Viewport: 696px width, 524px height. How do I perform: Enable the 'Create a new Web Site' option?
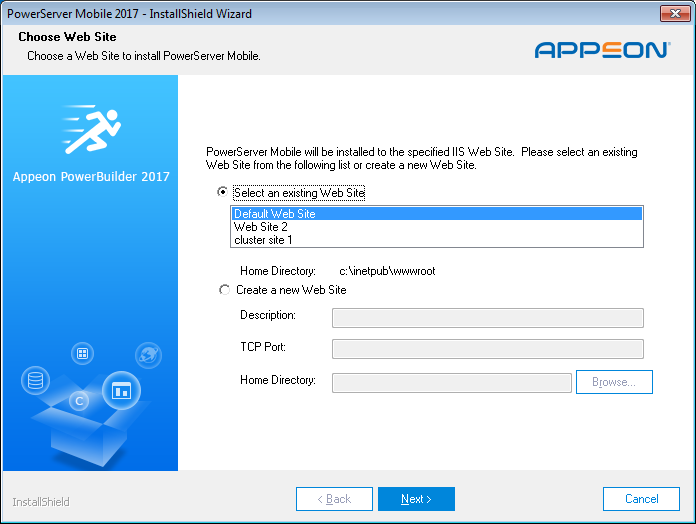(x=223, y=290)
